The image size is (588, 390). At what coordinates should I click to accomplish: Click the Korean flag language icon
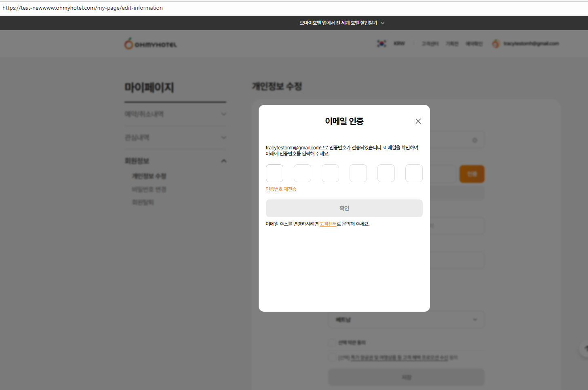click(x=381, y=44)
